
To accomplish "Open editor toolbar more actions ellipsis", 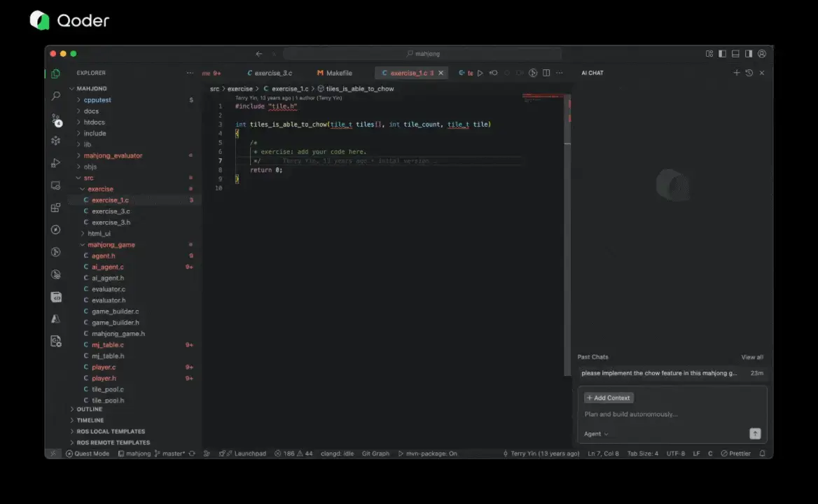I will 560,73.
